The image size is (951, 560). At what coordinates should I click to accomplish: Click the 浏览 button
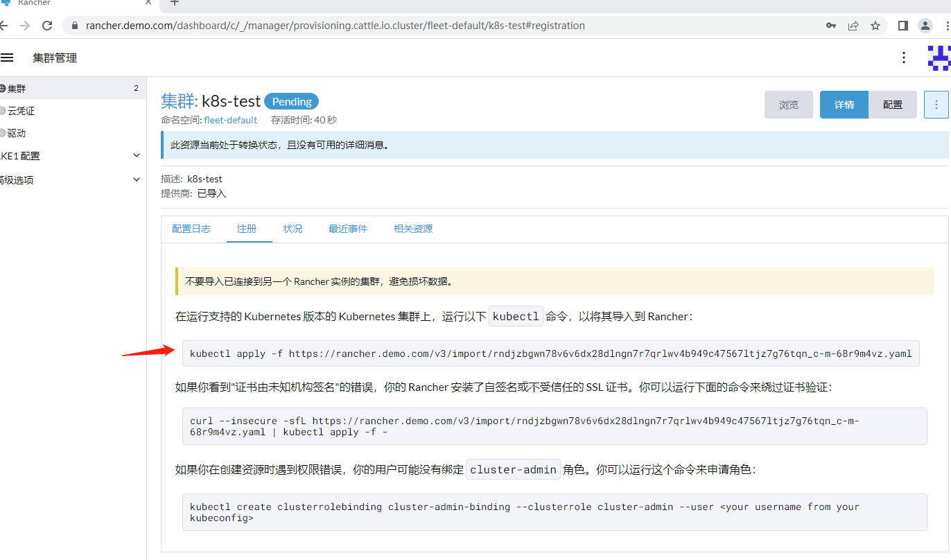789,105
